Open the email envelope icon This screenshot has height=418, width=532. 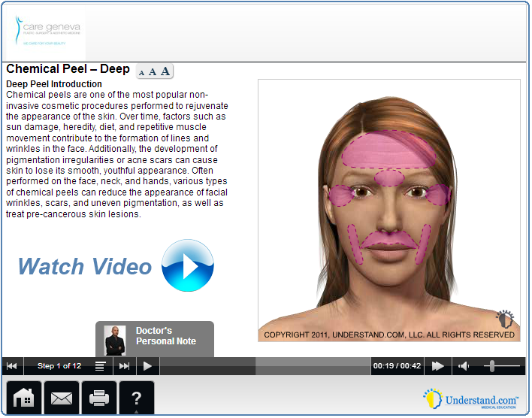click(x=62, y=398)
